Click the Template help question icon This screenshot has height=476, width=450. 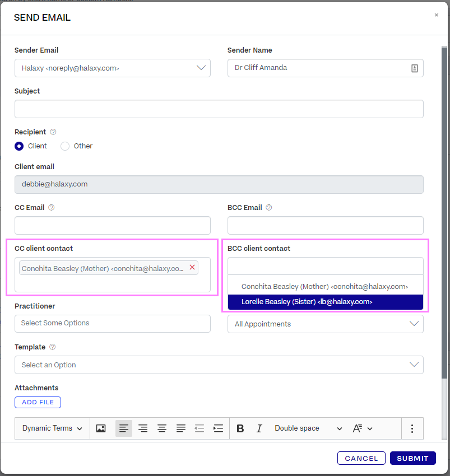52,347
